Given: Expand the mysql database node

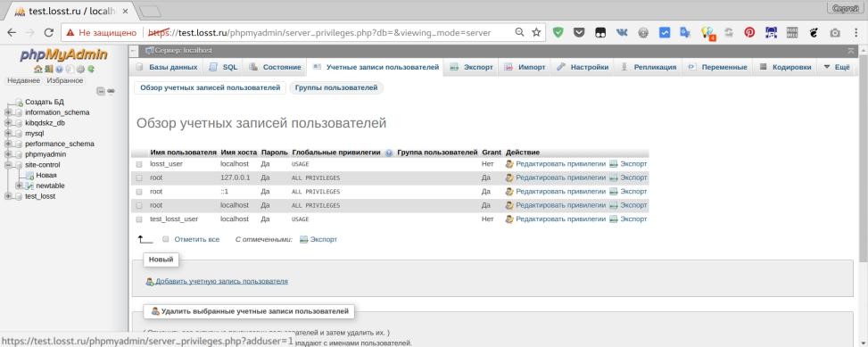Looking at the screenshot, I should pyautogui.click(x=8, y=134).
